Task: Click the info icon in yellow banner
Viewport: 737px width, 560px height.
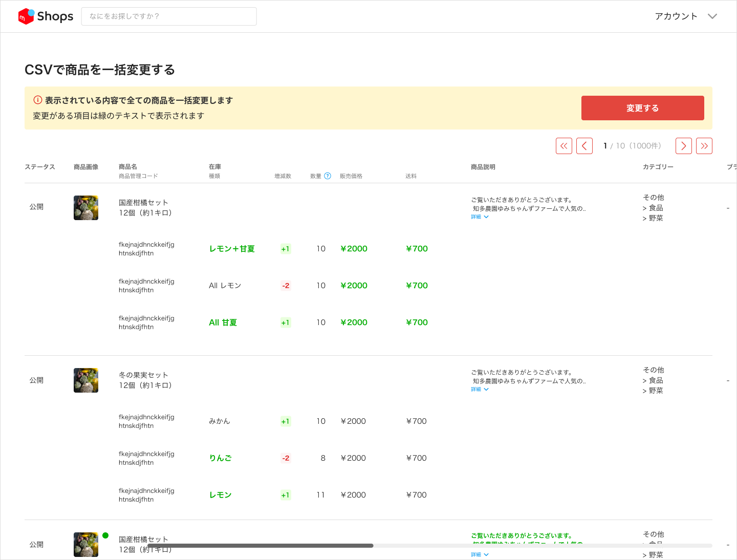Action: coord(37,100)
